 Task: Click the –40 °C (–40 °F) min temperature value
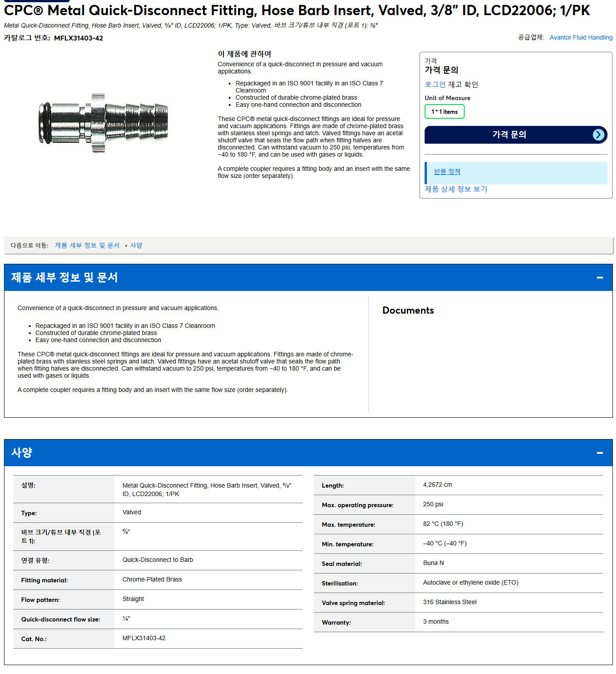445,544
